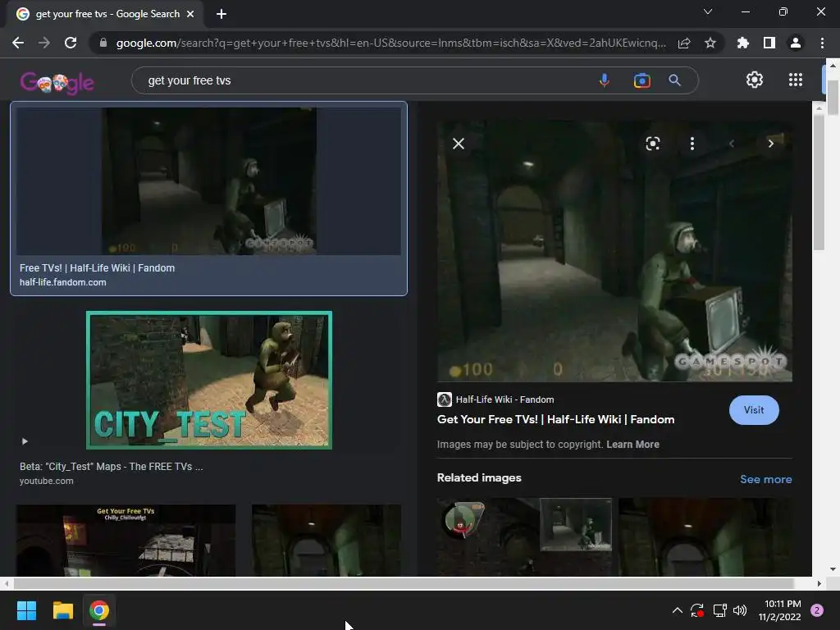Bookmark this page with the star icon

pyautogui.click(x=710, y=43)
